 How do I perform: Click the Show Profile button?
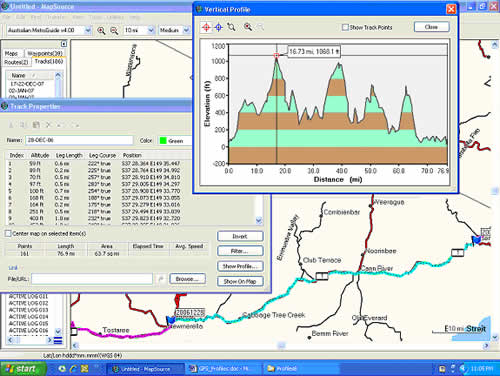(240, 266)
